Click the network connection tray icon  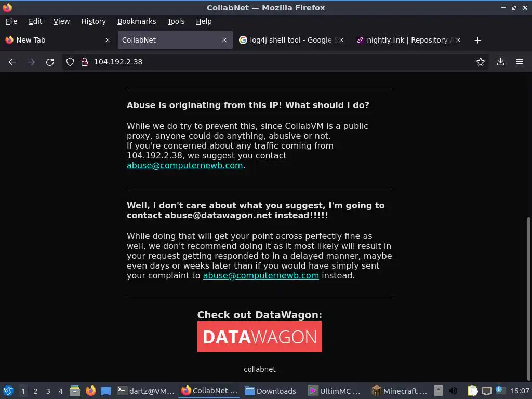click(486, 391)
